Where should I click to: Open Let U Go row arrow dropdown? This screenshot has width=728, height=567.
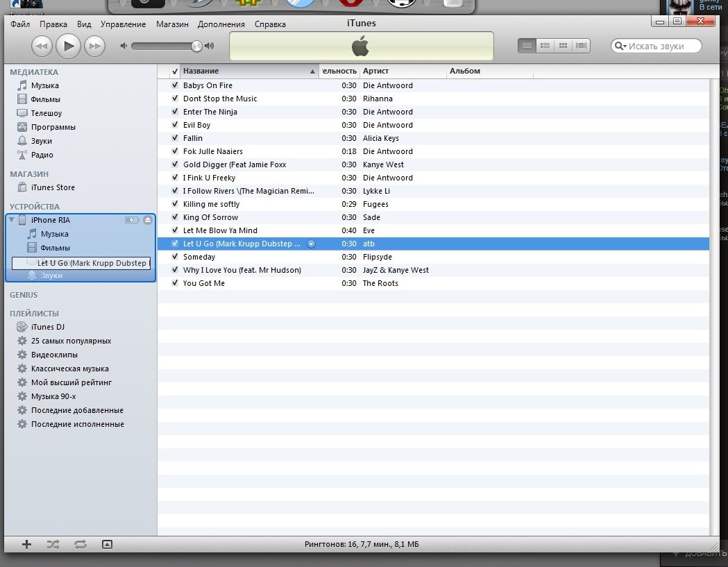coord(312,244)
